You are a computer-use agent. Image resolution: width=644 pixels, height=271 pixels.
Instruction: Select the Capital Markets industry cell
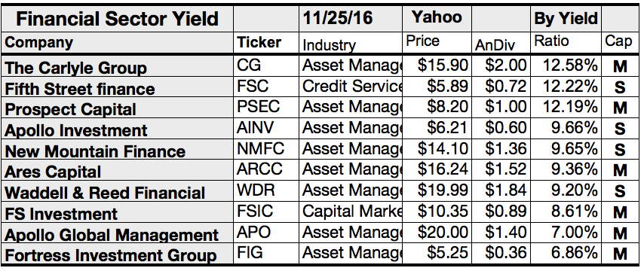click(351, 212)
